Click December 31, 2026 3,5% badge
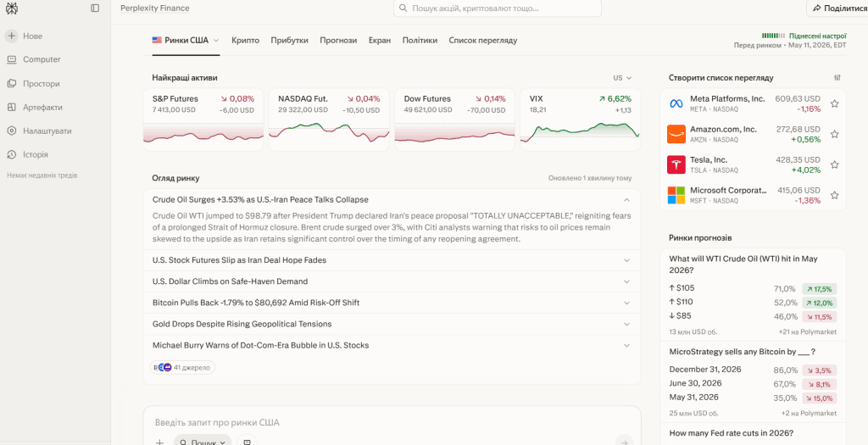Image resolution: width=868 pixels, height=445 pixels. pos(820,370)
